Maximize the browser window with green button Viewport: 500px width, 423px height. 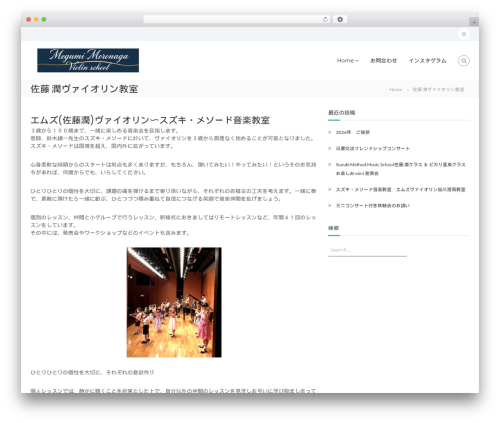[44, 19]
